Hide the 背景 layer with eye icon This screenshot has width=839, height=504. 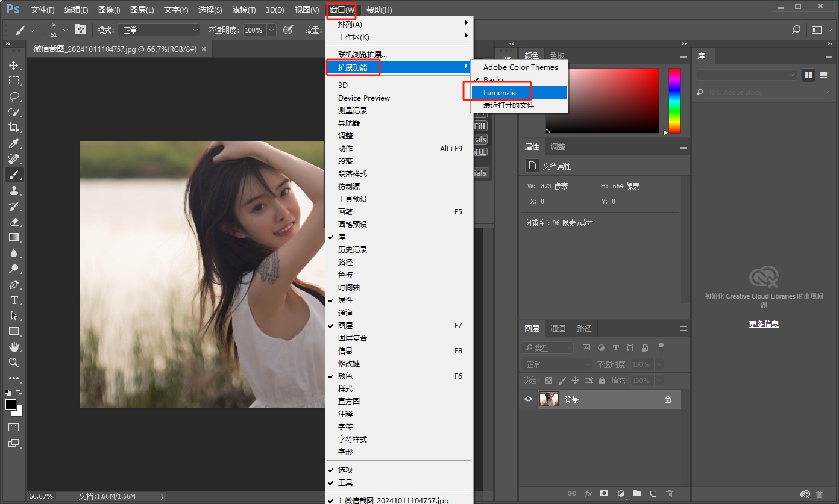[x=529, y=399]
